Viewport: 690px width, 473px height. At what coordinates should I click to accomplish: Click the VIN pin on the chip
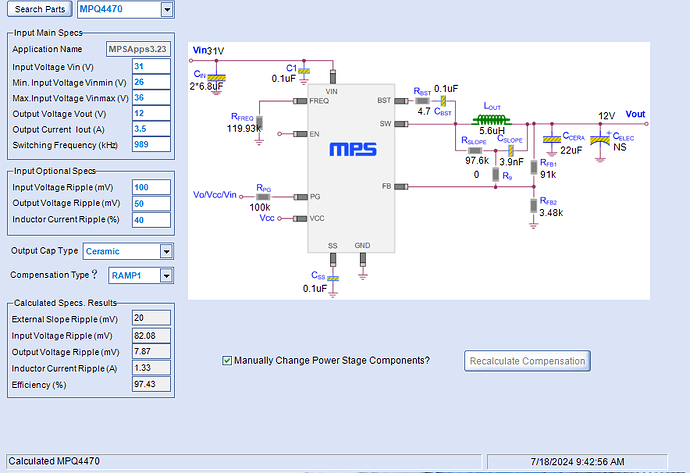click(333, 77)
